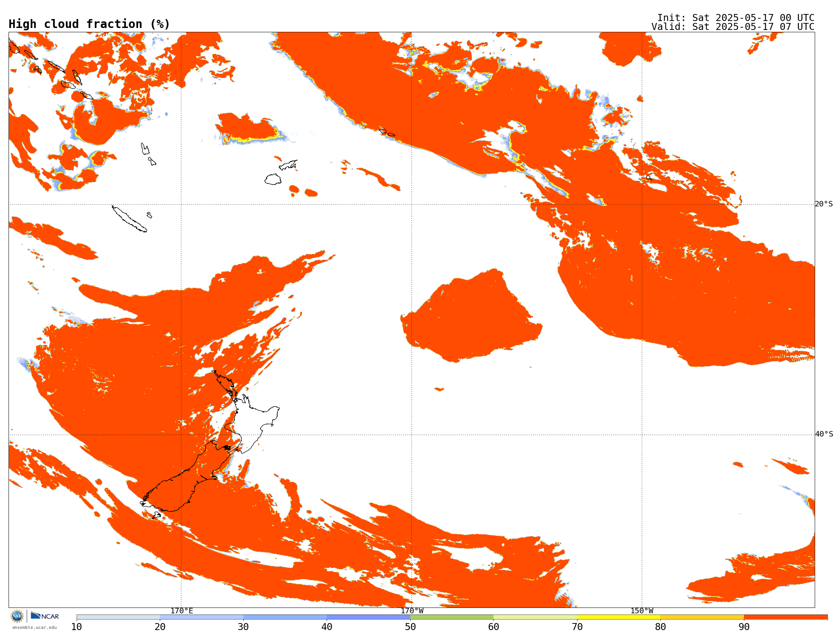Click the colorbar tick label 70
Screen dimensions: 840x632
click(577, 627)
